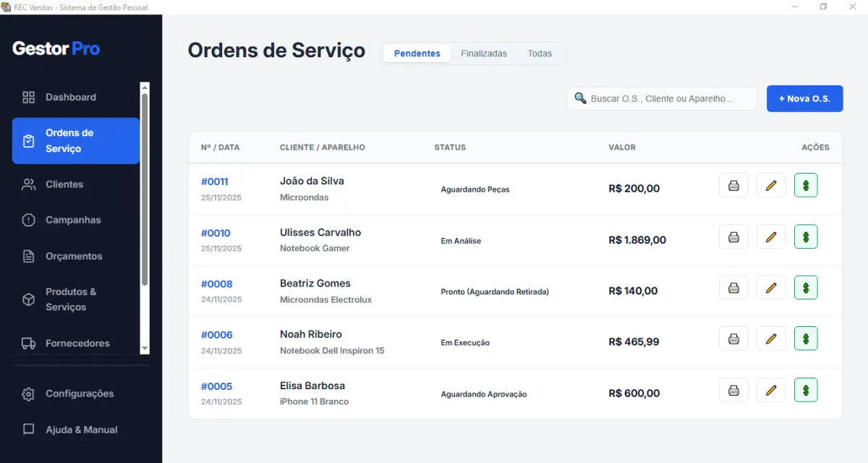Image resolution: width=868 pixels, height=463 pixels.
Task: Click the Ajuda & Manual icon
Action: tap(27, 430)
